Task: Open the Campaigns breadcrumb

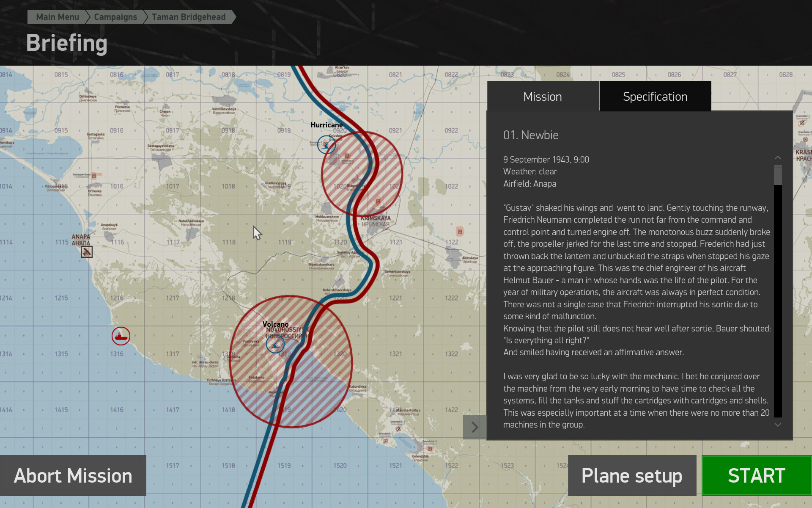Action: (x=115, y=17)
